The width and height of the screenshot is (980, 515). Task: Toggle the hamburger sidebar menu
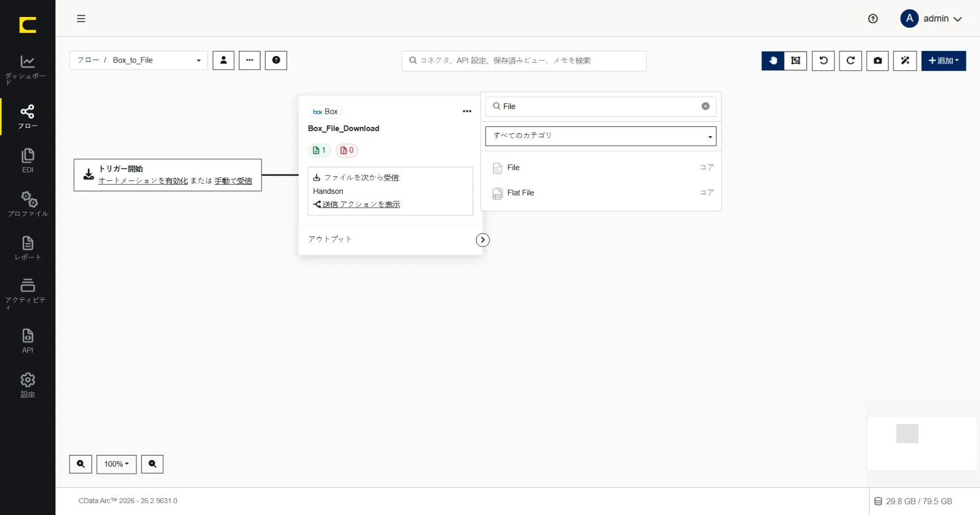[x=81, y=19]
